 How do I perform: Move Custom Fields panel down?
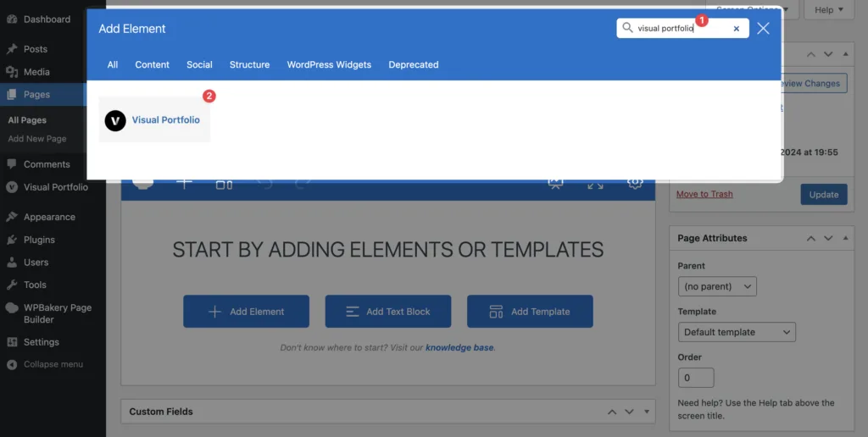click(630, 412)
